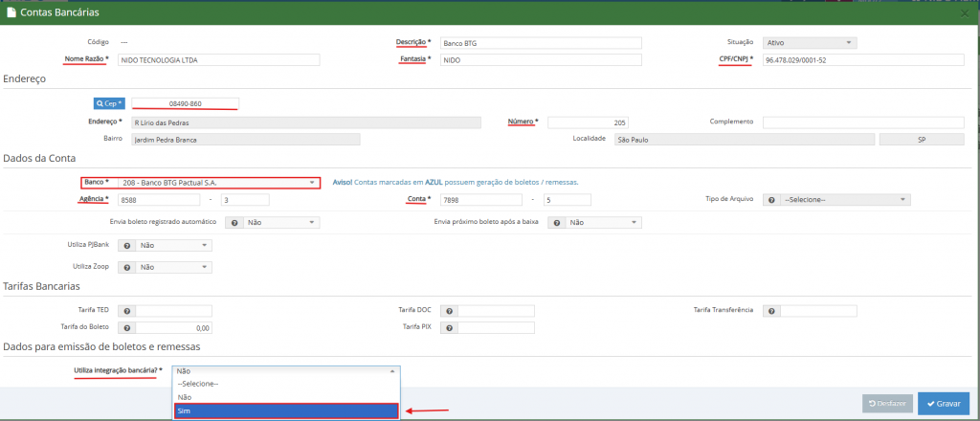This screenshot has height=421, width=980.
Task: Open help icon for Tarifa do Boleto
Action: click(x=127, y=328)
